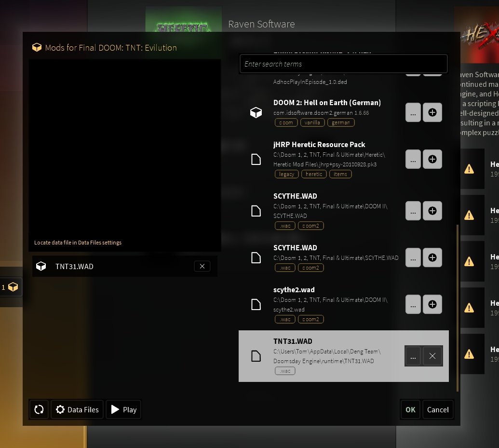Click the DOOM 2 German package box icon
499x448 pixels.
[256, 112]
